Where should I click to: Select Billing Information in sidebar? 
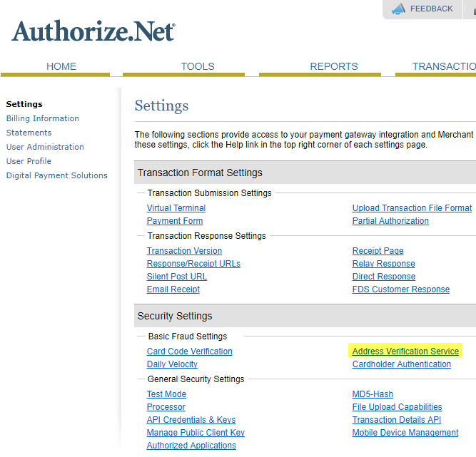click(43, 118)
